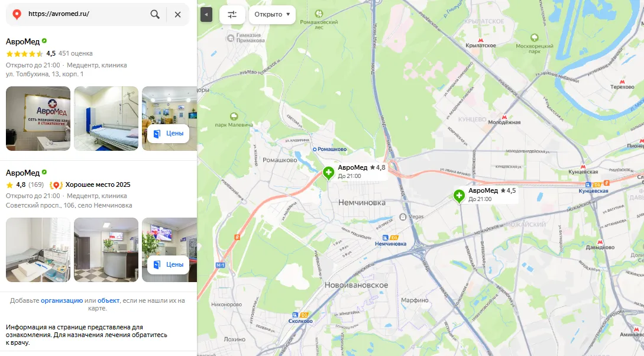Click the Крылатское metro station icon
The image size is (644, 356).
point(481,40)
